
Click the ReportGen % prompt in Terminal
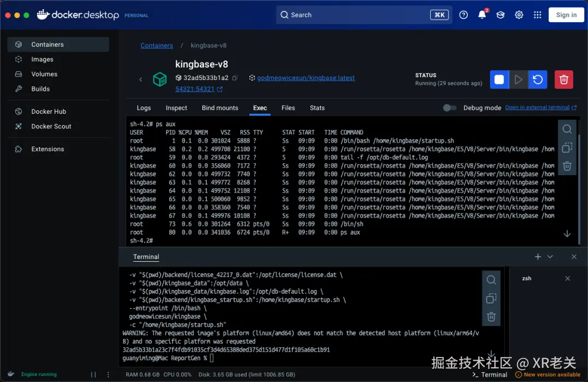[189, 358]
